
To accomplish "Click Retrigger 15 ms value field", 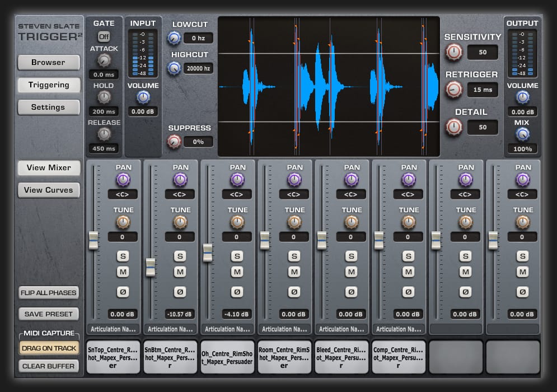I will [483, 90].
